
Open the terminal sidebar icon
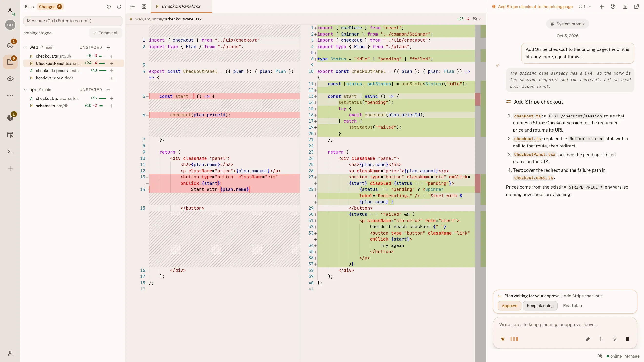tap(10, 151)
